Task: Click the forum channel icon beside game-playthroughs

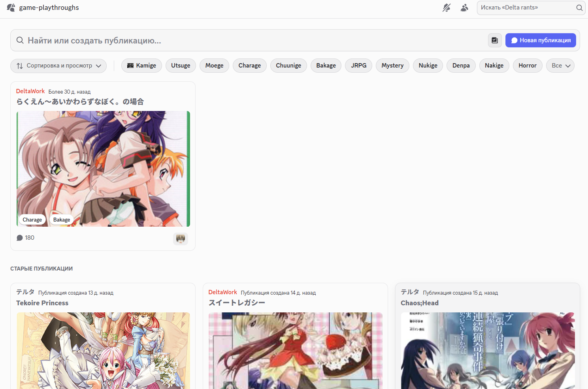Action: [x=11, y=8]
